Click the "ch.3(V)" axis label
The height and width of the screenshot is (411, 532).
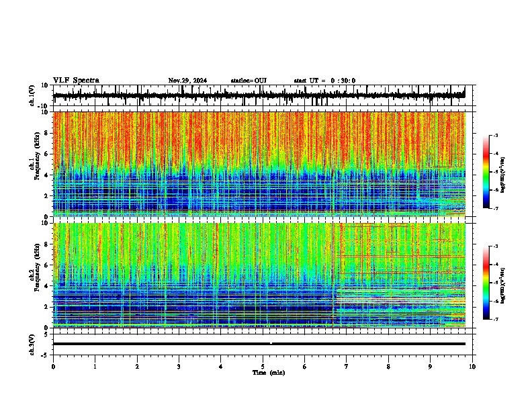click(32, 345)
